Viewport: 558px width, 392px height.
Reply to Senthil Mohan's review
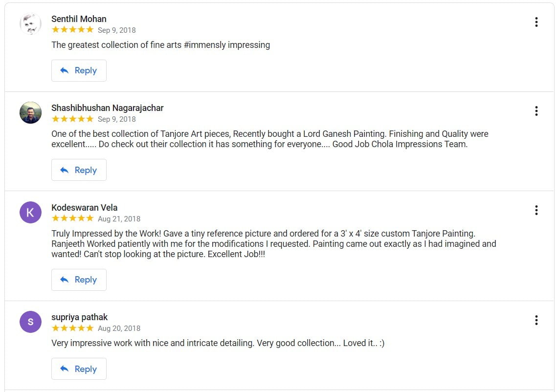[x=79, y=70]
